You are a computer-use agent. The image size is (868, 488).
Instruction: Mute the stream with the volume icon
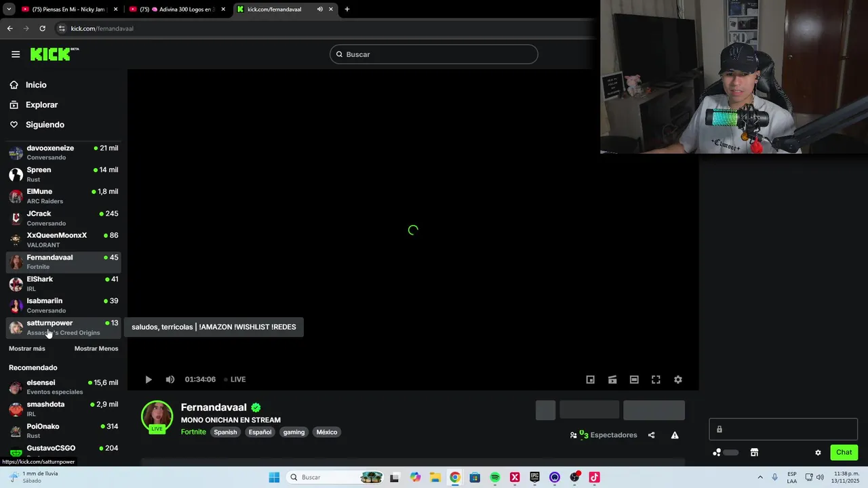[x=170, y=380]
